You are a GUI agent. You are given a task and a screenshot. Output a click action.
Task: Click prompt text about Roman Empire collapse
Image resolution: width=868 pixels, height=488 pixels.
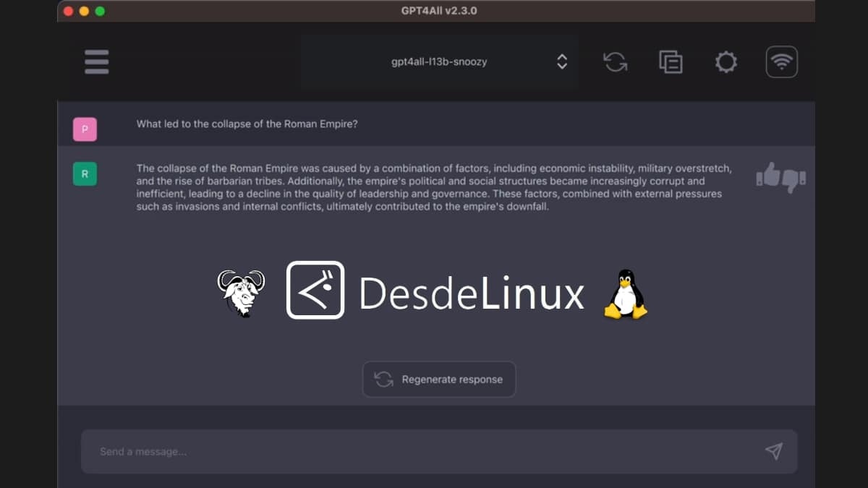click(247, 124)
